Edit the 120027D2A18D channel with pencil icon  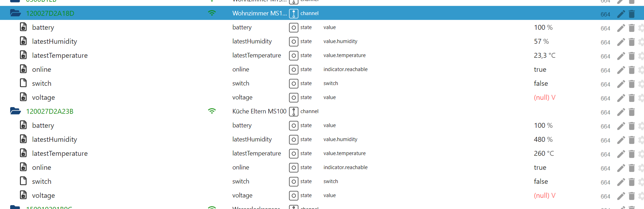tap(621, 14)
